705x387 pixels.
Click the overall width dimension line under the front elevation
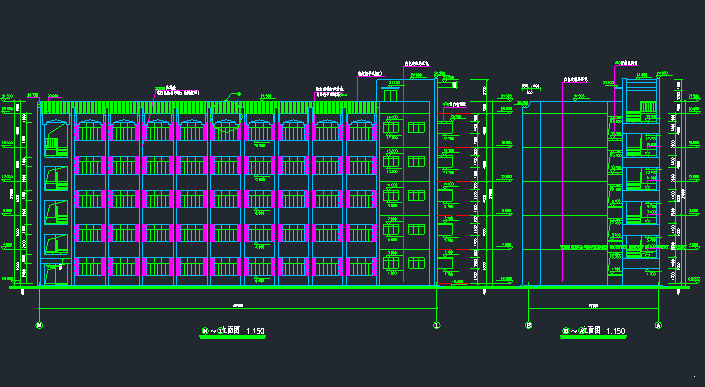(238, 308)
